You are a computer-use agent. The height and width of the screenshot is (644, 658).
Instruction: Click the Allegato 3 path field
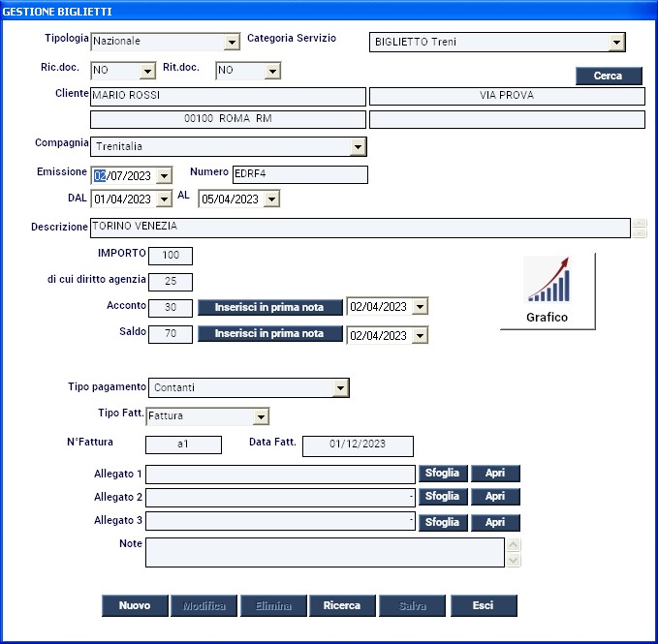click(280, 521)
